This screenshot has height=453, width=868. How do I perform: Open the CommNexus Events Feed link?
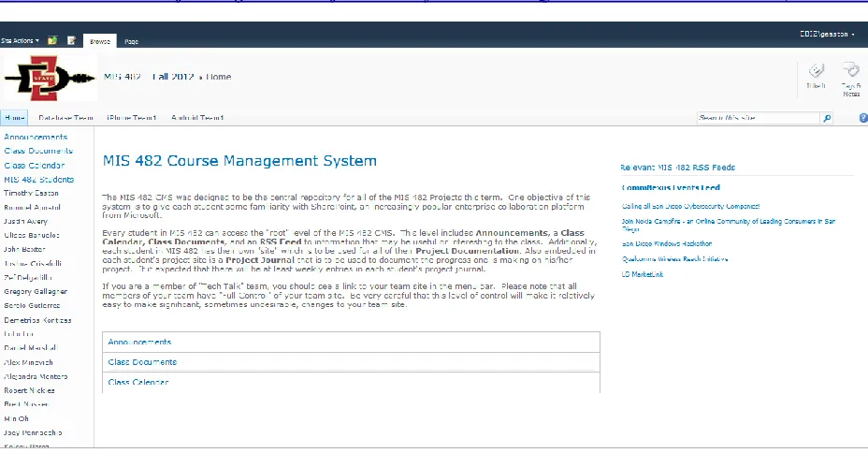pos(671,188)
